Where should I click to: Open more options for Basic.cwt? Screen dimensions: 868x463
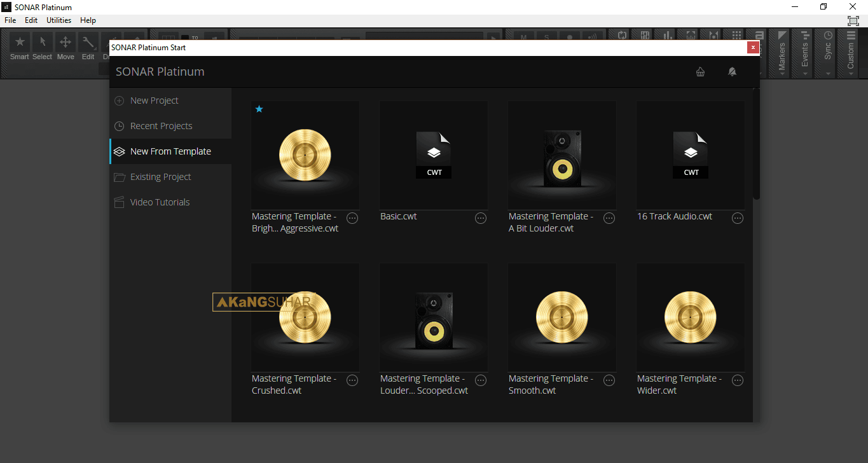point(481,218)
